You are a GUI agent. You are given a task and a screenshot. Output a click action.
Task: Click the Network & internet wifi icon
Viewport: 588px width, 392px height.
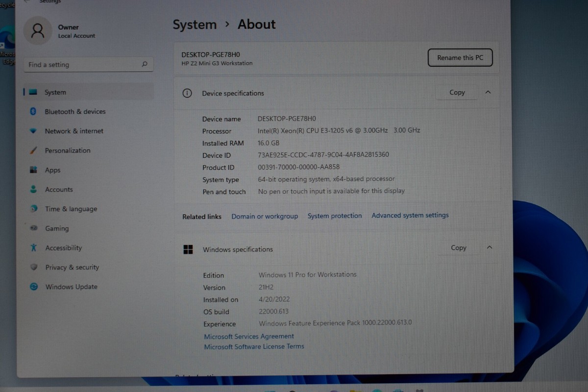click(x=33, y=131)
